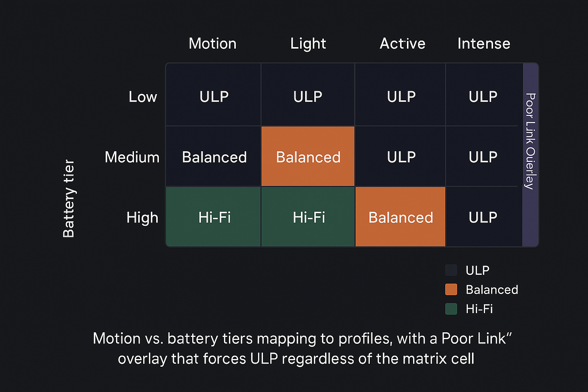Click the ULP legend color swatch
Viewport: 588px width, 392px height.
451,270
